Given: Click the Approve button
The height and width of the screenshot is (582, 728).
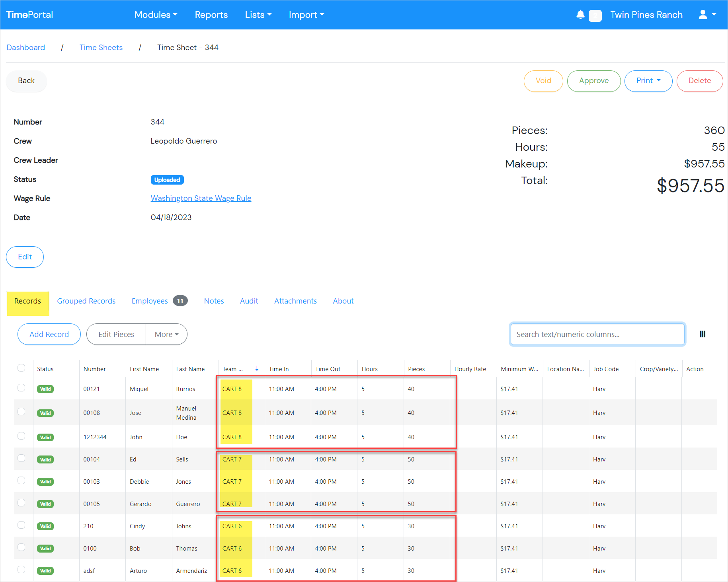Looking at the screenshot, I should [x=593, y=81].
